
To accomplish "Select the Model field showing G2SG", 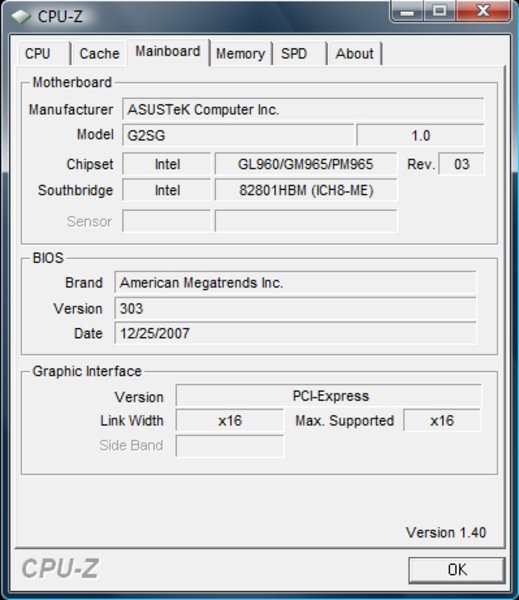I will (238, 135).
